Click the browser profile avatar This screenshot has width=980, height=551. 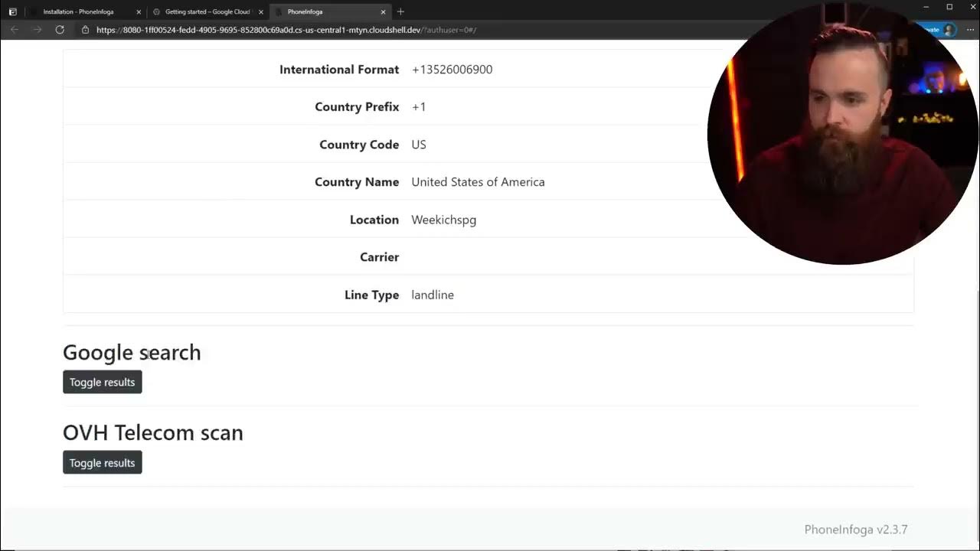[949, 30]
